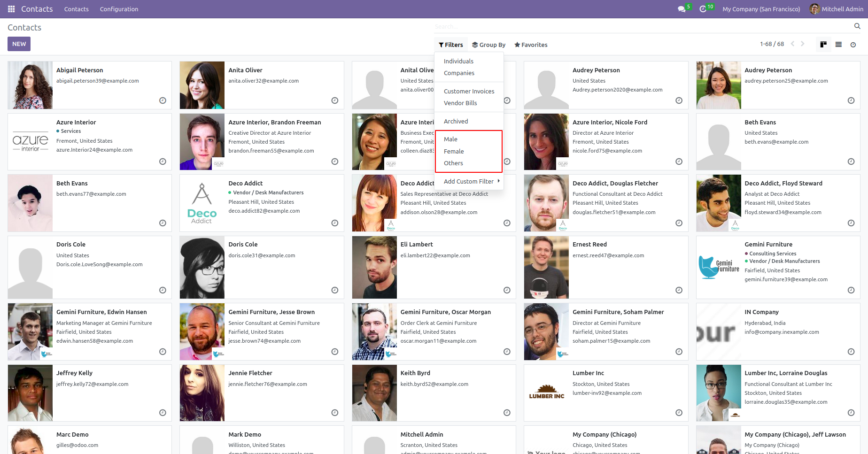This screenshot has height=454, width=868.
Task: Toggle the Customer Invoices filter
Action: [x=469, y=91]
